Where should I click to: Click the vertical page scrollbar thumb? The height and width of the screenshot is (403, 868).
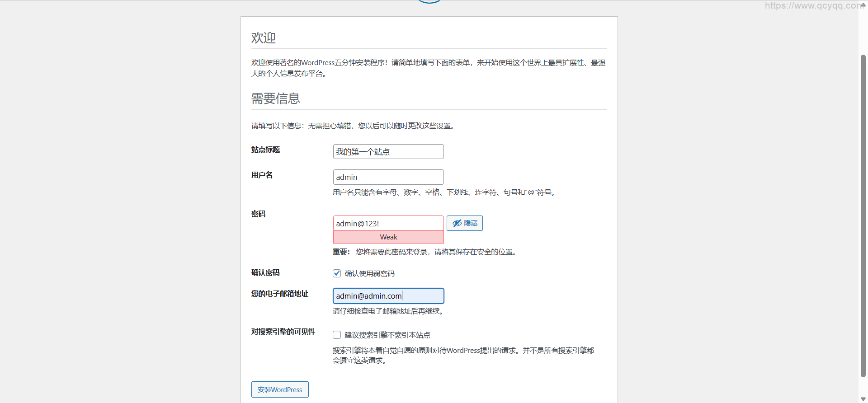tap(863, 215)
